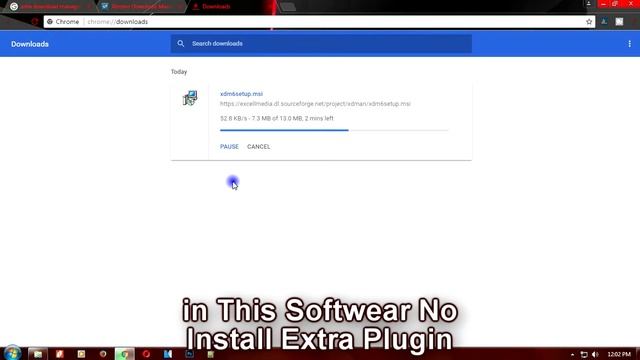
Task: Restore down the Chrome window
Action: coord(615,4)
